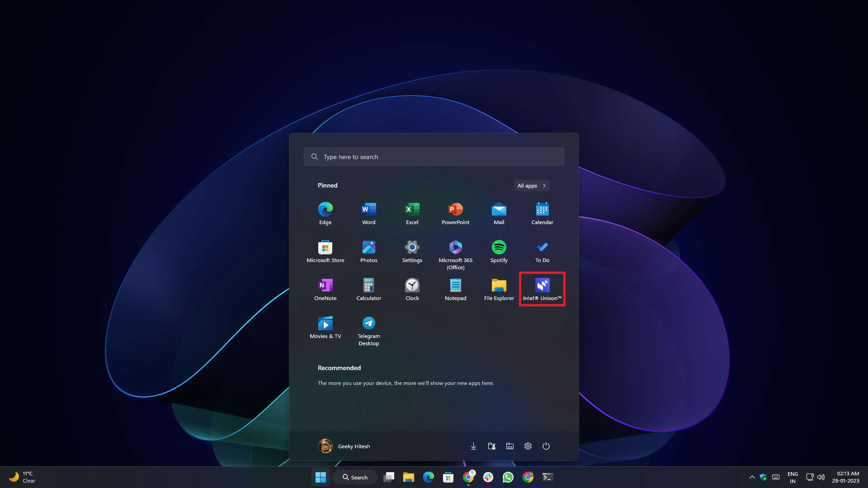868x488 pixels.
Task: Click the Downloads folder shortcut
Action: [x=473, y=446]
